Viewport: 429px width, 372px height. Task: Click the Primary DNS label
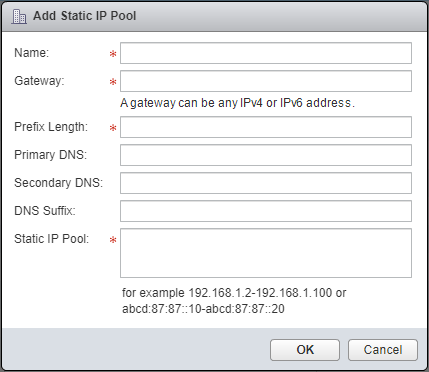(x=50, y=155)
